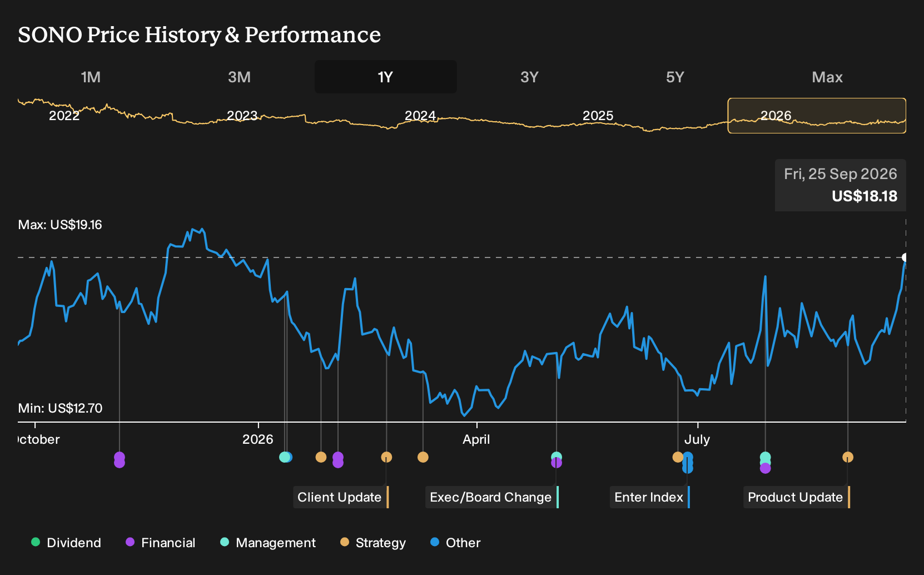Click the US$18.18 price in the tooltip
Viewport: 924px width, 575px height.
[865, 196]
